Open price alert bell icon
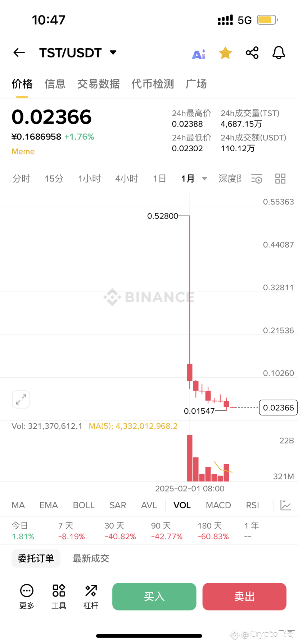This screenshot has width=298, height=644. pyautogui.click(x=279, y=53)
